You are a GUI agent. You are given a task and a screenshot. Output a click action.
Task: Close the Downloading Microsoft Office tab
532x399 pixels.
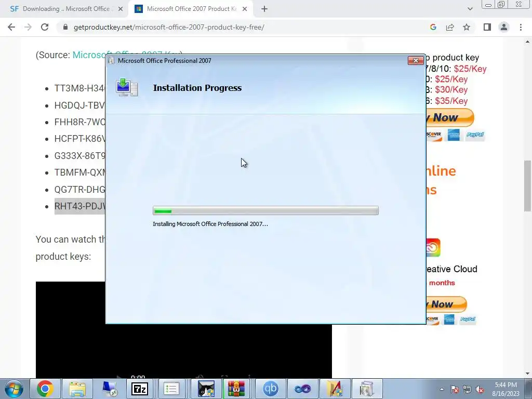[121, 9]
